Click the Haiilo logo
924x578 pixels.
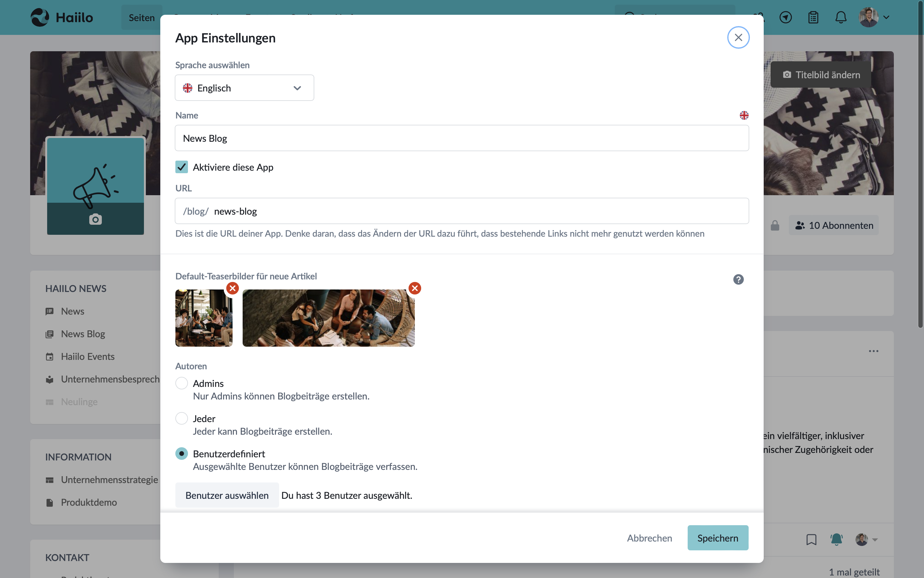pos(62,17)
